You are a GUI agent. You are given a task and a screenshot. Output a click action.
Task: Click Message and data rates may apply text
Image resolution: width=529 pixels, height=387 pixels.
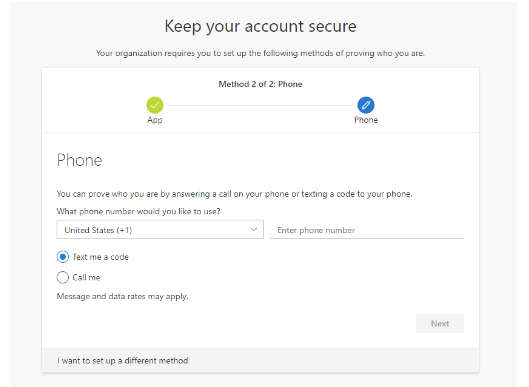point(122,297)
